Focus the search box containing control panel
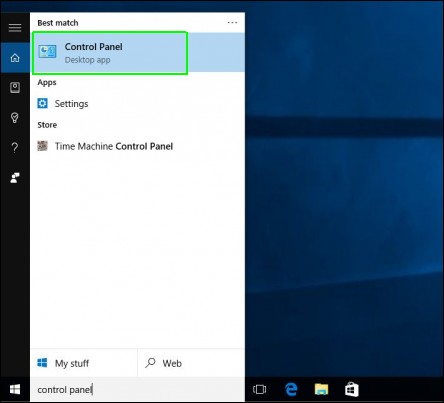444x403 pixels. 137,389
